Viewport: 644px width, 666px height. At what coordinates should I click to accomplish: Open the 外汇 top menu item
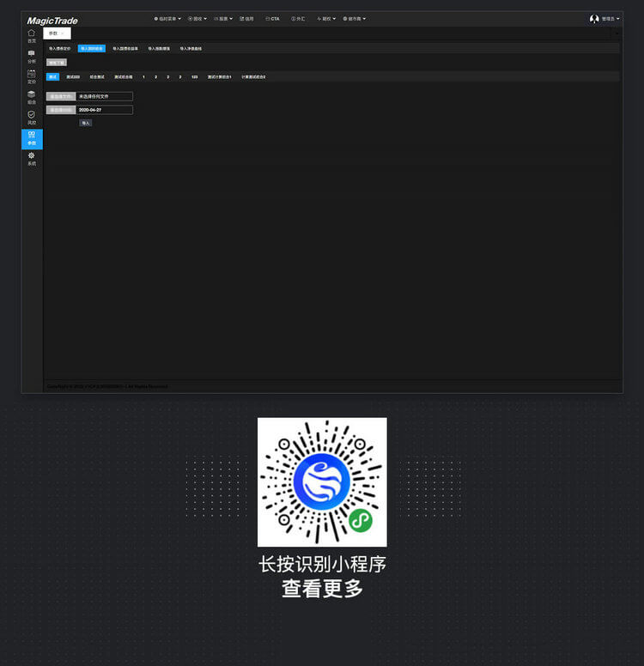pyautogui.click(x=298, y=19)
